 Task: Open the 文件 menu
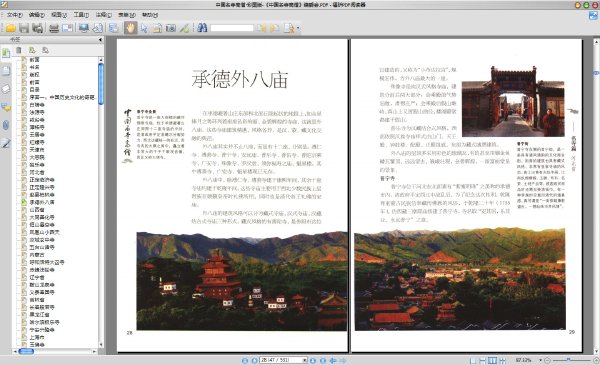(x=15, y=15)
